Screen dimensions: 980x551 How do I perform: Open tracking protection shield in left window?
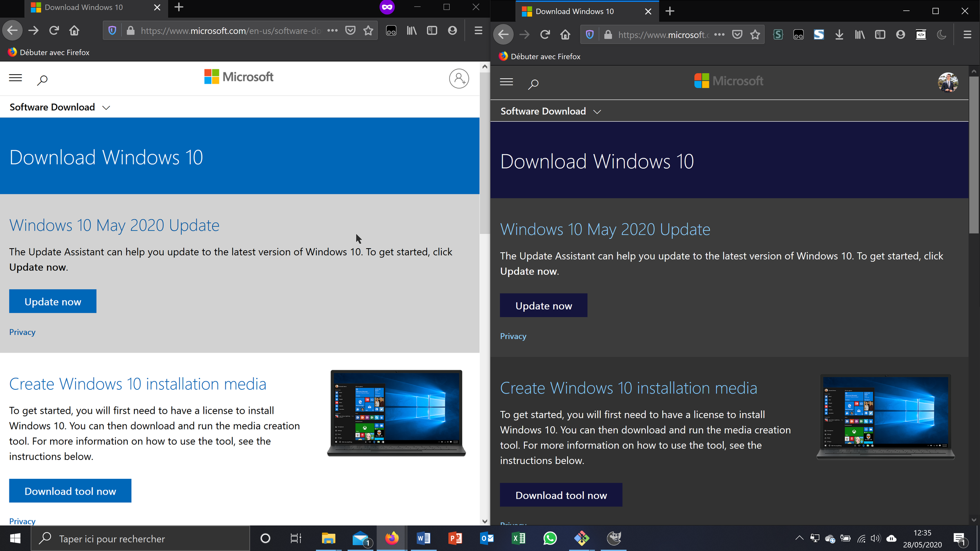(x=112, y=31)
